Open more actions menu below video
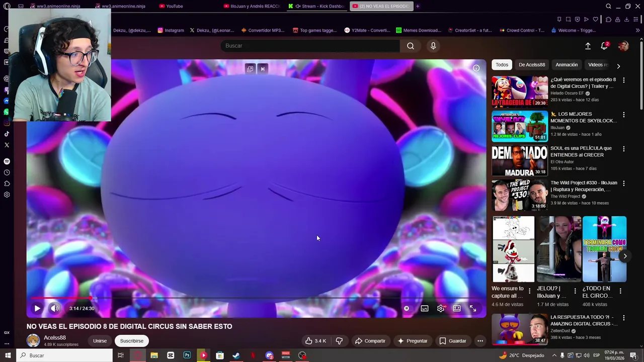The width and height of the screenshot is (644, 362). click(480, 341)
